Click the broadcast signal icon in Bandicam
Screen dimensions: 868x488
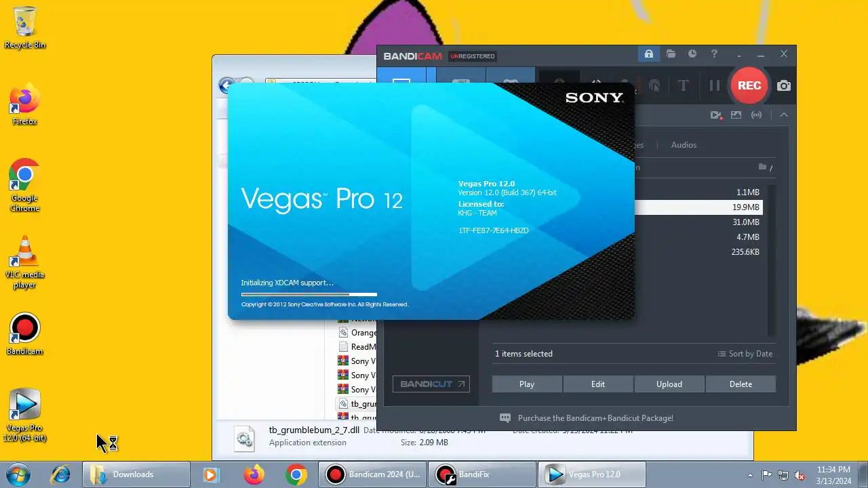click(756, 115)
